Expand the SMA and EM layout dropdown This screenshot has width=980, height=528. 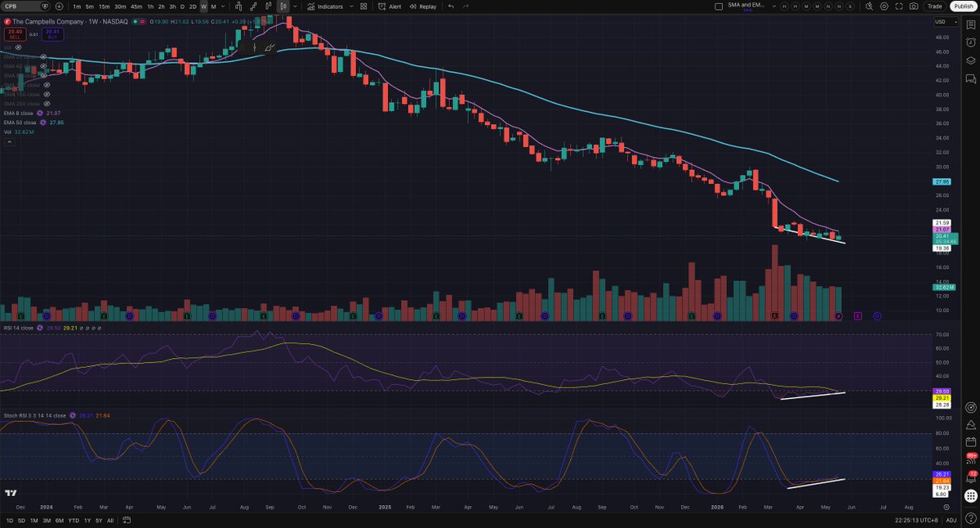click(x=773, y=6)
